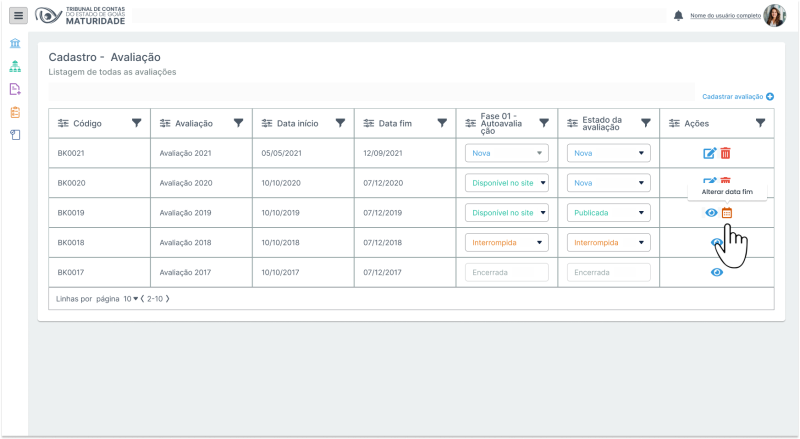
Task: Open Fase 01 dropdown for Avaliação 2021
Action: 507,153
